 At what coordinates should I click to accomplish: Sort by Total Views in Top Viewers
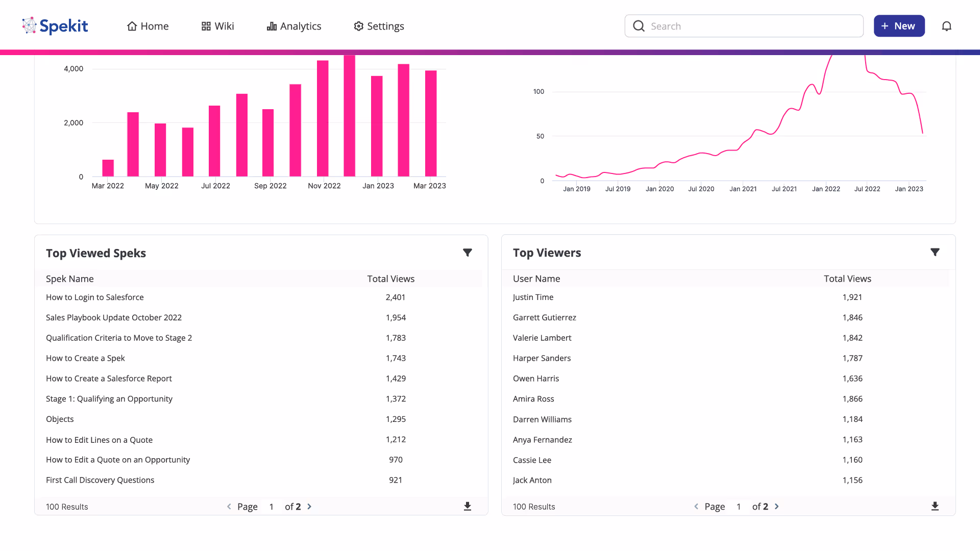point(847,279)
